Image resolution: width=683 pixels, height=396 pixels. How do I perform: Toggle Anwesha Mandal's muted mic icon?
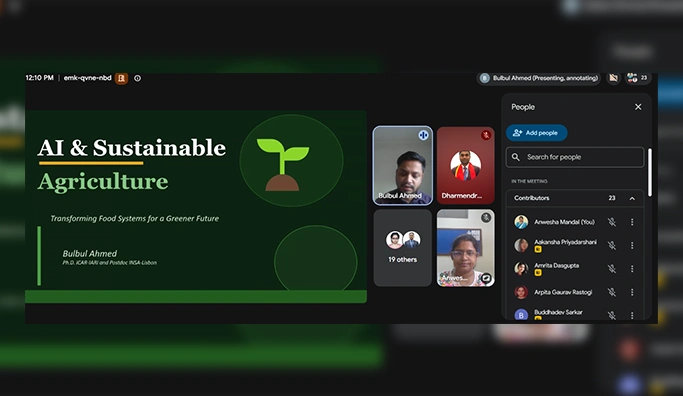pyautogui.click(x=612, y=222)
